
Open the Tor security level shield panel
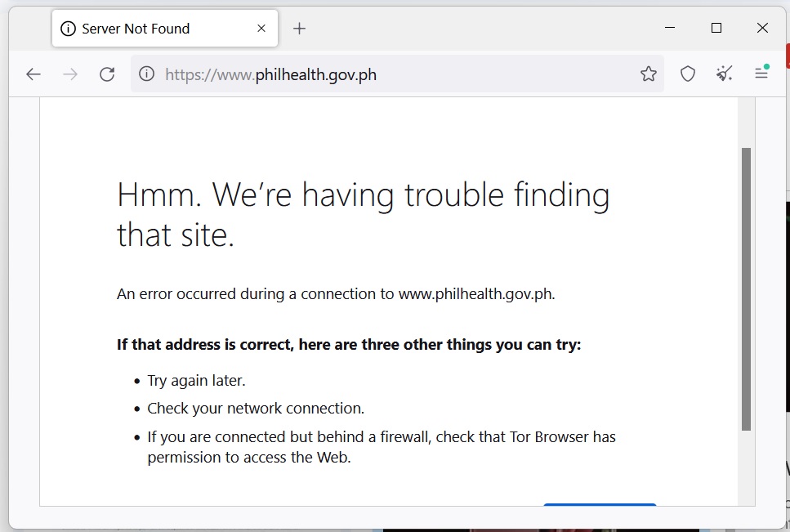click(687, 74)
